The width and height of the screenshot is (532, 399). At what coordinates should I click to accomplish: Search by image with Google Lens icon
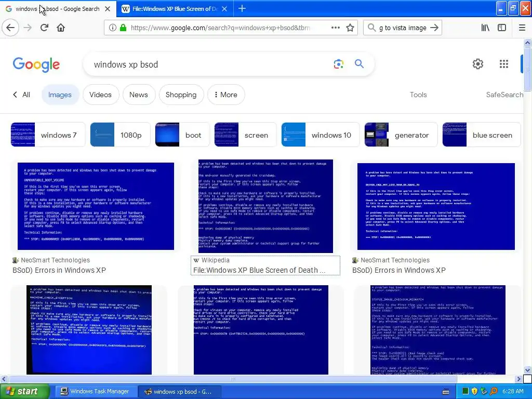[x=339, y=64]
